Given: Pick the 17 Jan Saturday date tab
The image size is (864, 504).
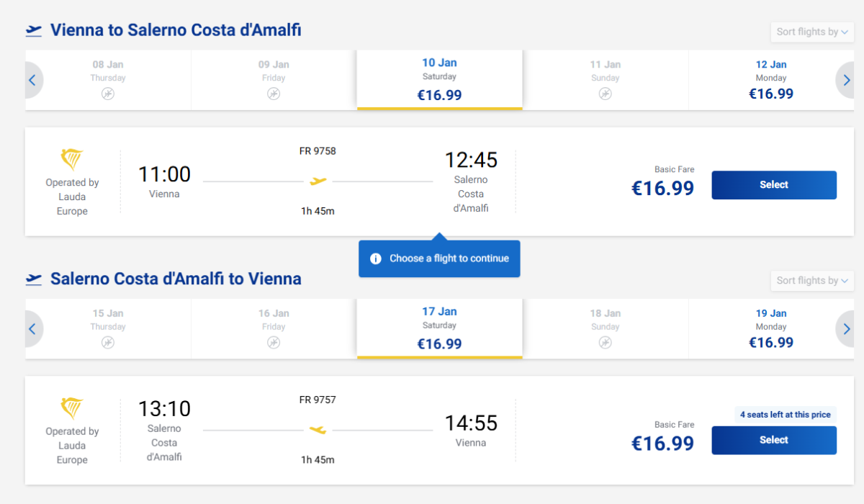Looking at the screenshot, I should pyautogui.click(x=439, y=329).
